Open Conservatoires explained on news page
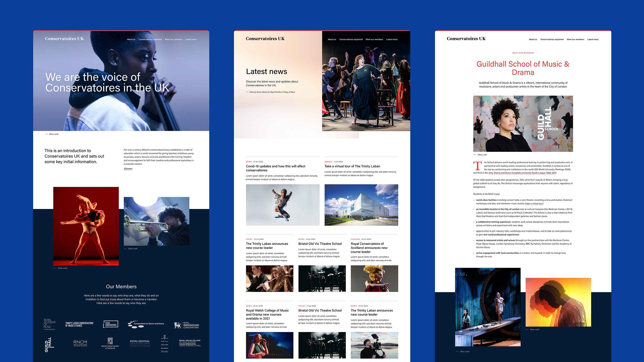 (x=351, y=40)
